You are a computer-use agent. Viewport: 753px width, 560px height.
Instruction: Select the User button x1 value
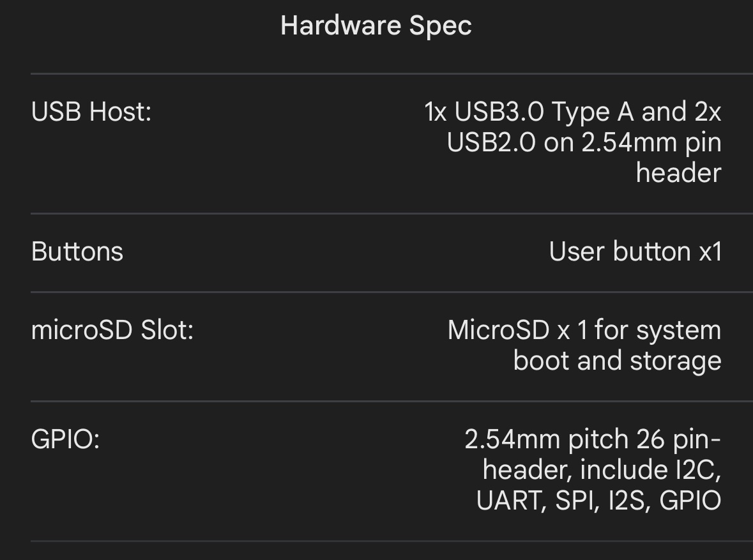click(x=635, y=251)
